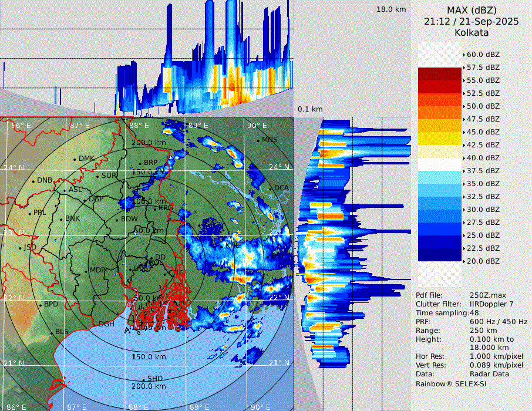Screen dimensions: 532x411
Task: Pick the BLS station dot
Action: pyautogui.click(x=51, y=332)
